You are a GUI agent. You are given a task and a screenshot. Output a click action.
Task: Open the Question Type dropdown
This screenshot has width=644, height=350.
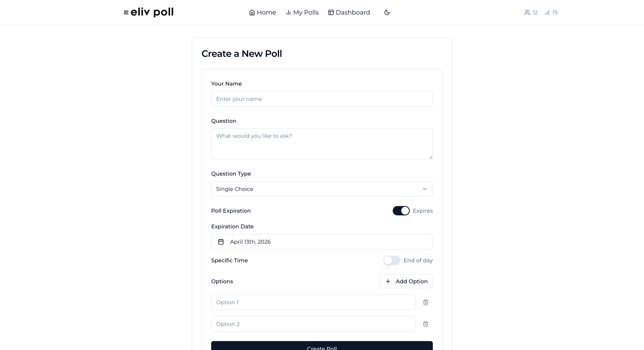click(322, 189)
